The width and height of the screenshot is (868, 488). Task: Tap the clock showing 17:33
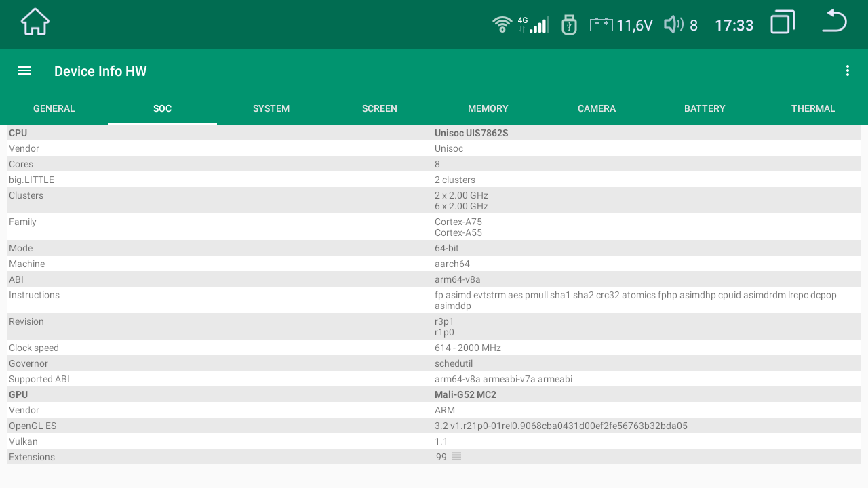click(734, 26)
